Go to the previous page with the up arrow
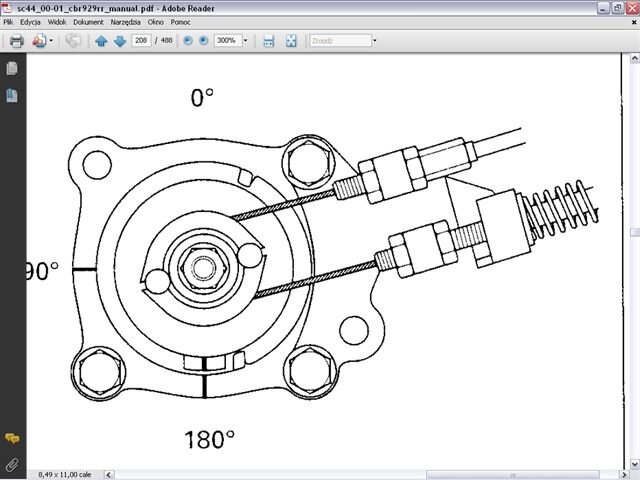Screen dimensions: 640x480 [x=100, y=41]
